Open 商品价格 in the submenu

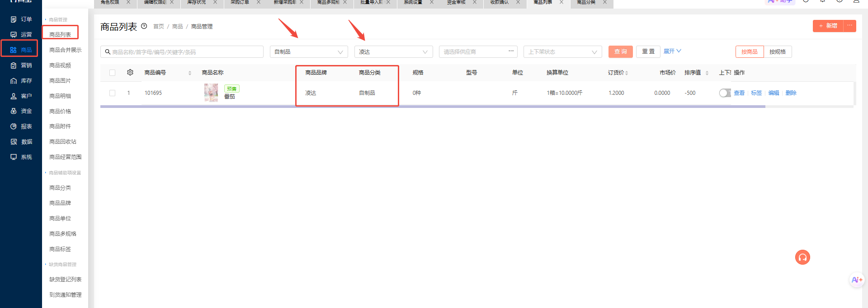60,111
